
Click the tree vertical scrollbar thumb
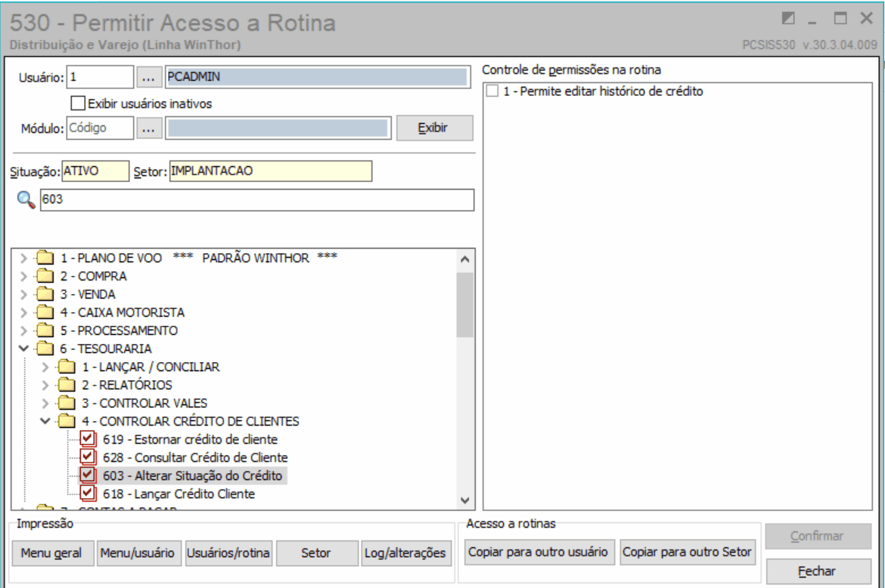464,305
